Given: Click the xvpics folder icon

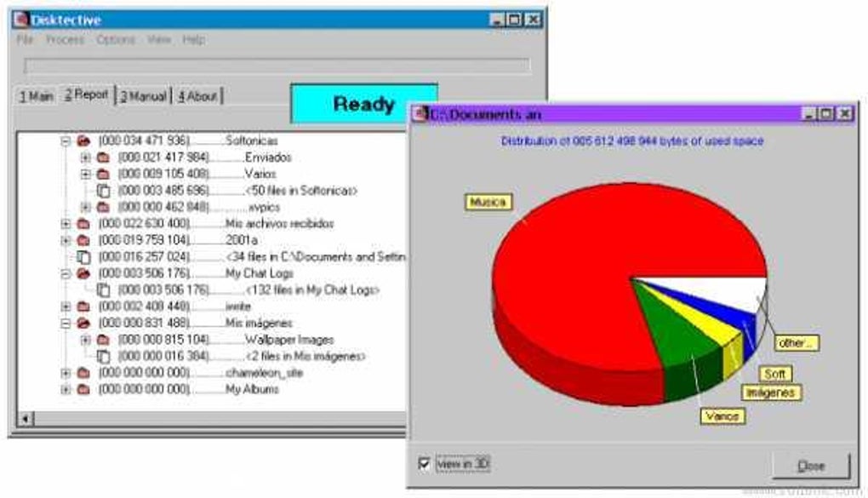Looking at the screenshot, I should 103,207.
